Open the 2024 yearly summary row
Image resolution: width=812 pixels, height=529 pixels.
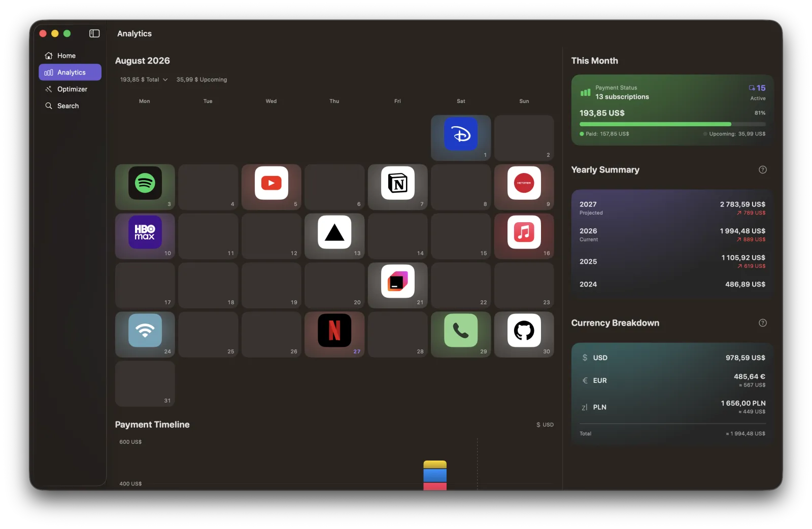tap(672, 285)
